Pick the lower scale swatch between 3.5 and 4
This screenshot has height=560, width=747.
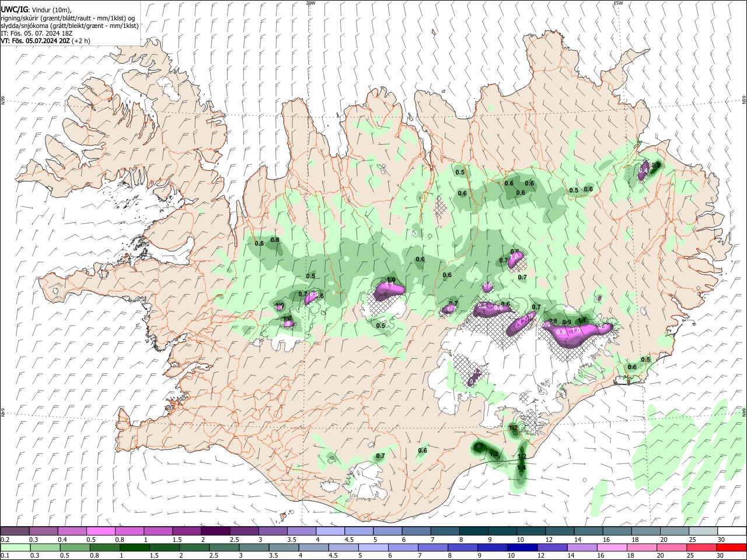click(x=283, y=547)
